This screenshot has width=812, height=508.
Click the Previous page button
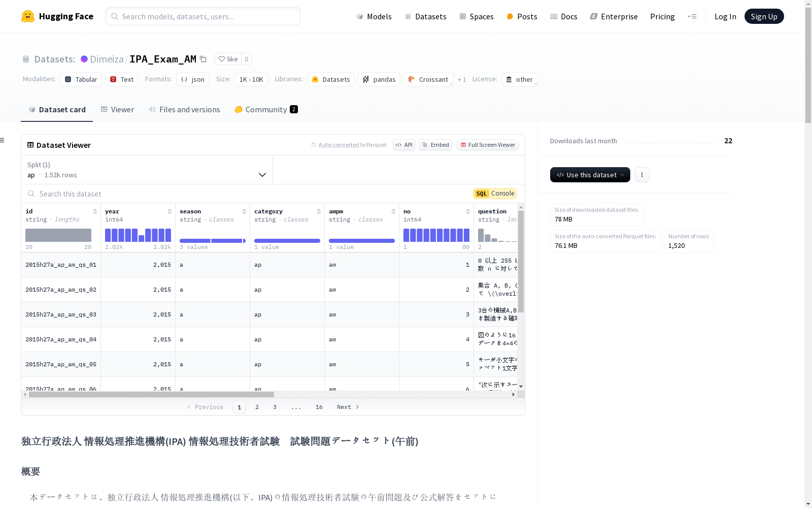205,407
